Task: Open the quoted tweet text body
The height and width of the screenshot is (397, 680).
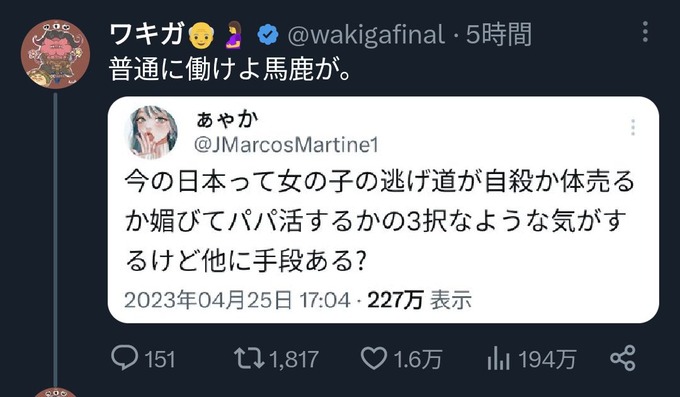Action: tap(379, 220)
